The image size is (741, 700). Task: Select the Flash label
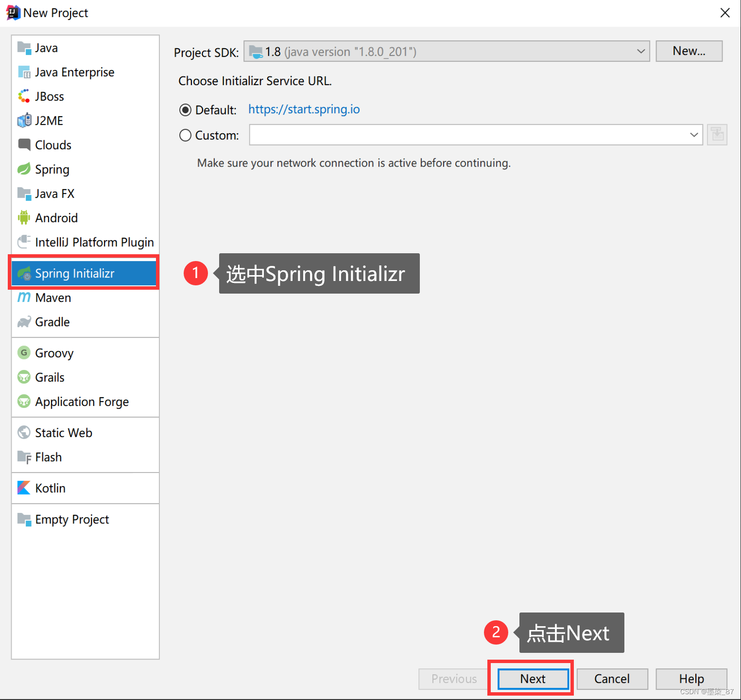(48, 457)
